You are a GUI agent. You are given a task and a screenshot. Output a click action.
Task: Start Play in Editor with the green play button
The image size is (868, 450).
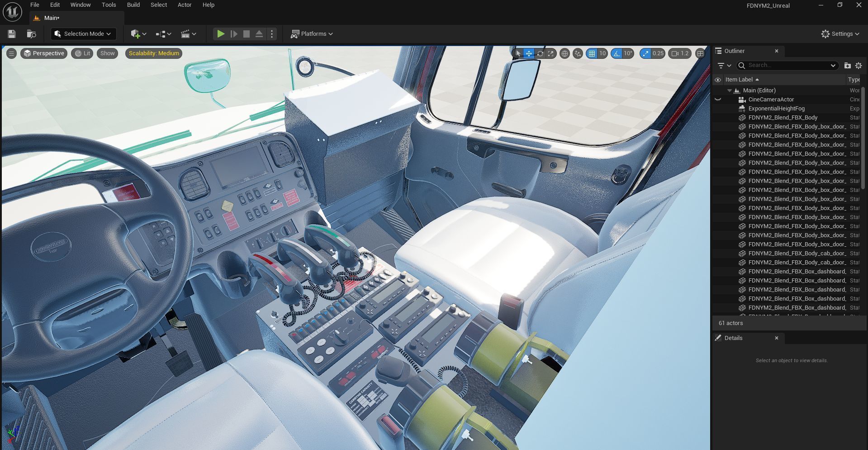point(221,34)
